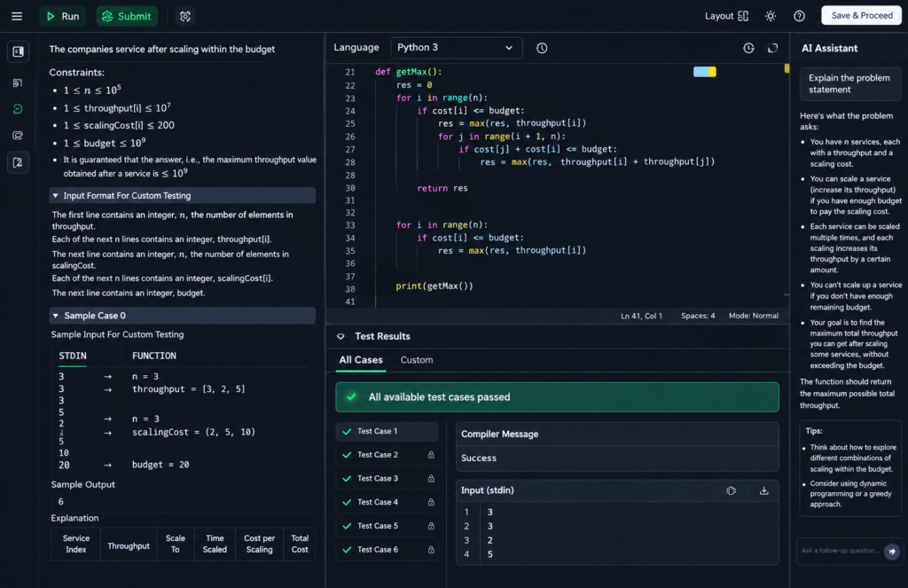Switch to the All Cases tab
The image size is (908, 588).
pos(361,360)
